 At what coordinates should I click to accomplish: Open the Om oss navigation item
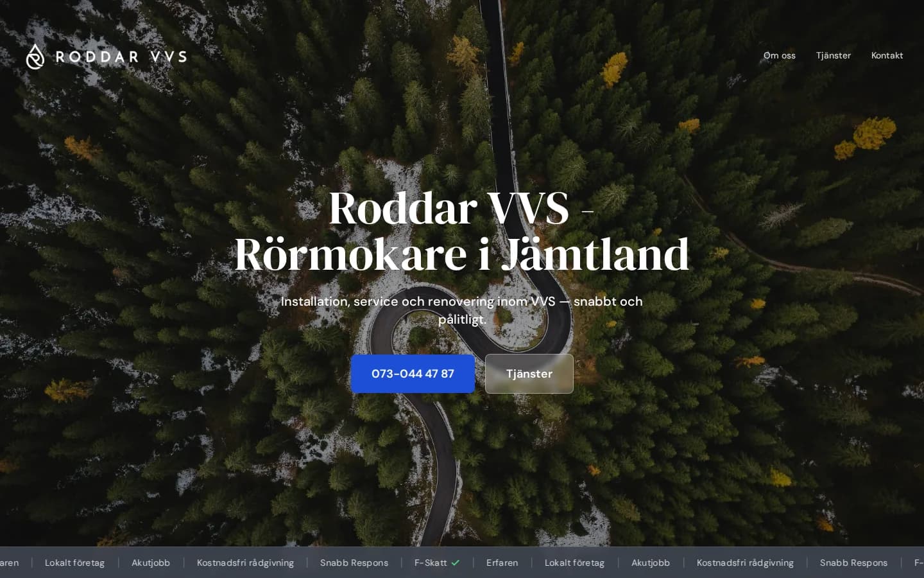tap(779, 56)
